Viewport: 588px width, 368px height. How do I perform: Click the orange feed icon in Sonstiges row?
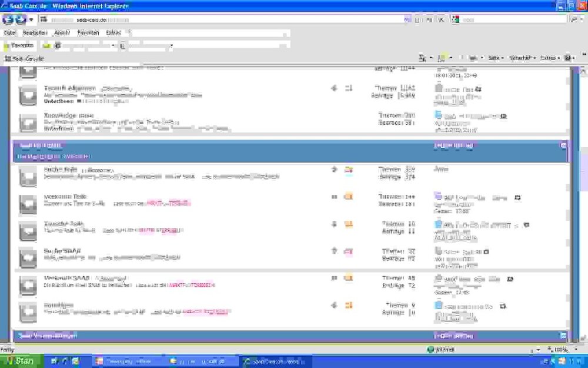[348, 305]
